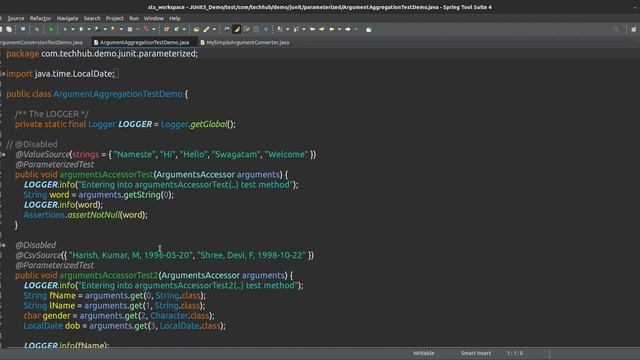The width and height of the screenshot is (640, 360).
Task: Click the Logger.getGlobal() call
Action: pyautogui.click(x=198, y=124)
